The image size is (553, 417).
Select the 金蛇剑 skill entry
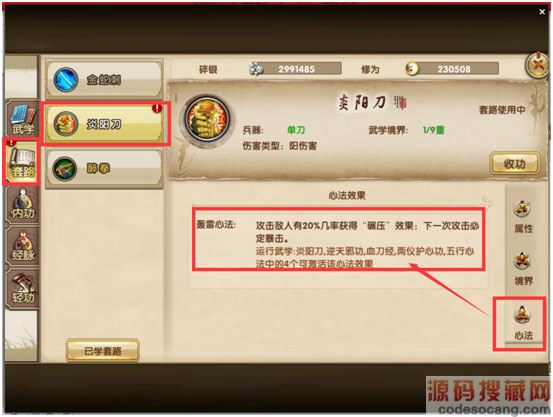coord(104,79)
